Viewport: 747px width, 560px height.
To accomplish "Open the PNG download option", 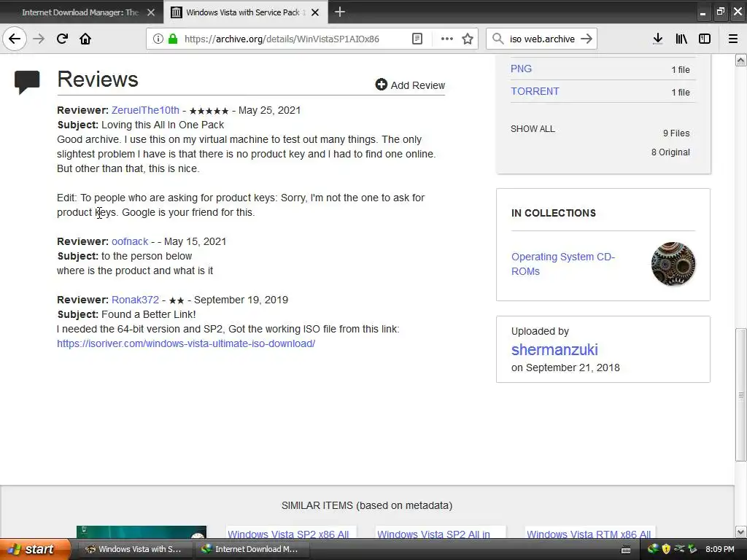I will tap(521, 69).
